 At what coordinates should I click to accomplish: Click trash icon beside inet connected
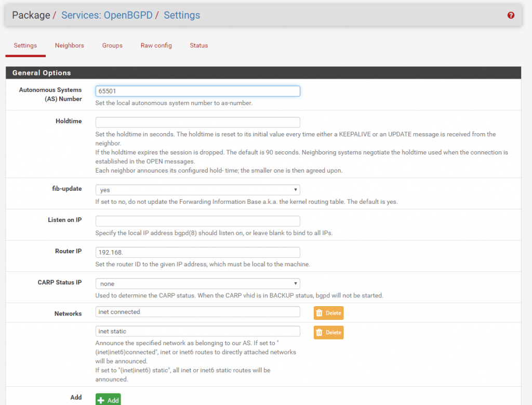[319, 313]
